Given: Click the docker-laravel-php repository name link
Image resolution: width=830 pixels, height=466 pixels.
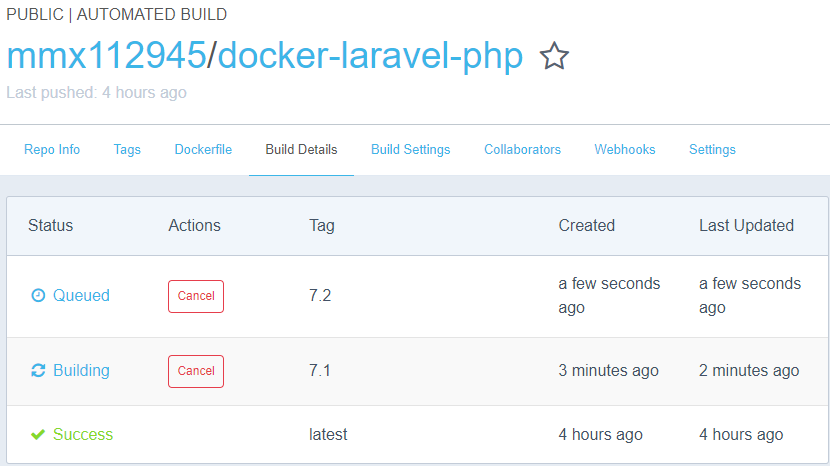Looking at the screenshot, I should click(370, 56).
